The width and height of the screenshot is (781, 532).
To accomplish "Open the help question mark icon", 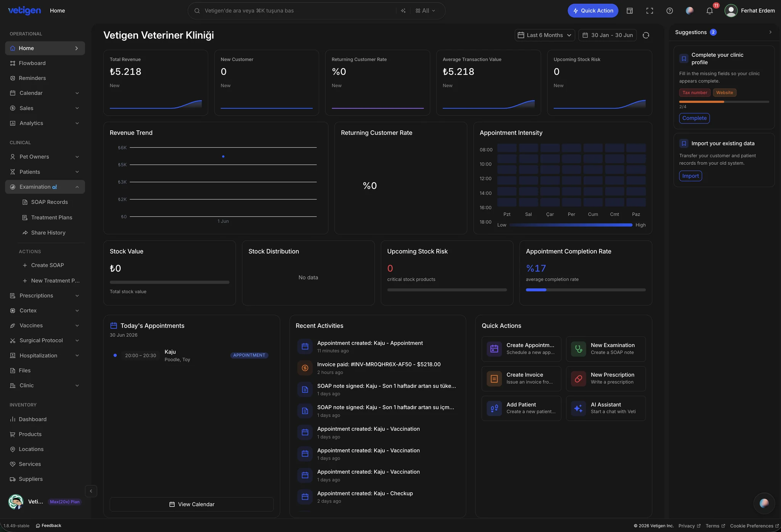I will (x=670, y=11).
